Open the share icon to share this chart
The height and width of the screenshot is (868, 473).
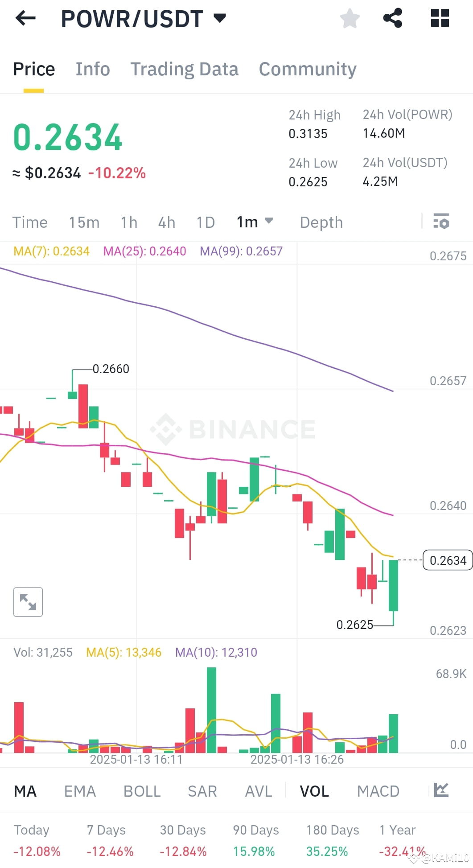392,18
